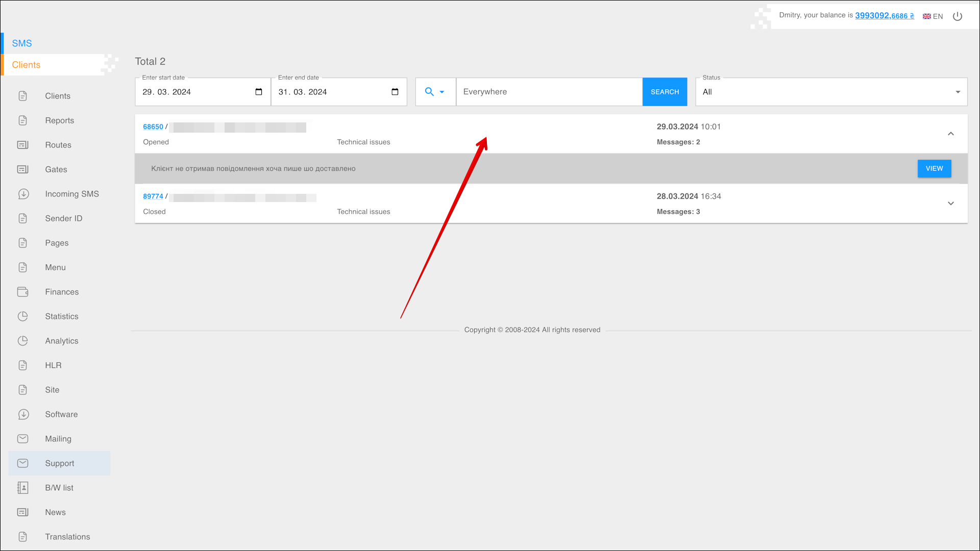980x551 pixels.
Task: Click the Mailing envelope icon
Action: coord(23,439)
